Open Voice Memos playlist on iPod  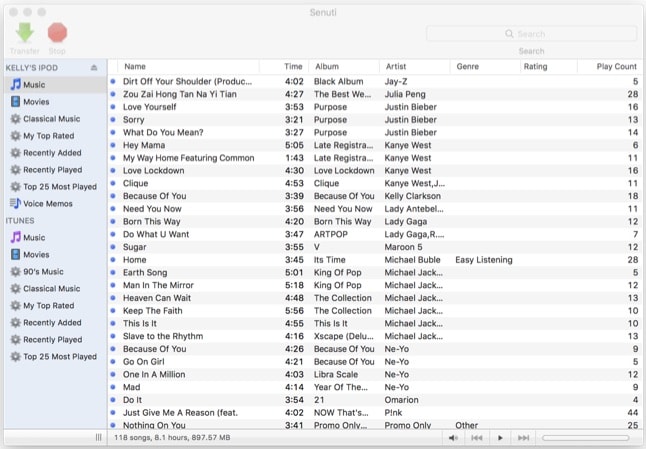47,203
